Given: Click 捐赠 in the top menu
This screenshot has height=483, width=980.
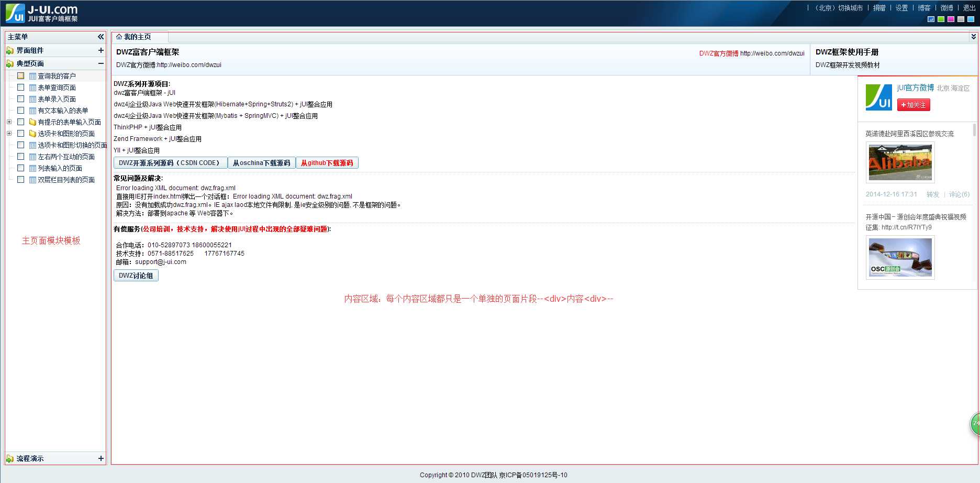Looking at the screenshot, I should 879,8.
